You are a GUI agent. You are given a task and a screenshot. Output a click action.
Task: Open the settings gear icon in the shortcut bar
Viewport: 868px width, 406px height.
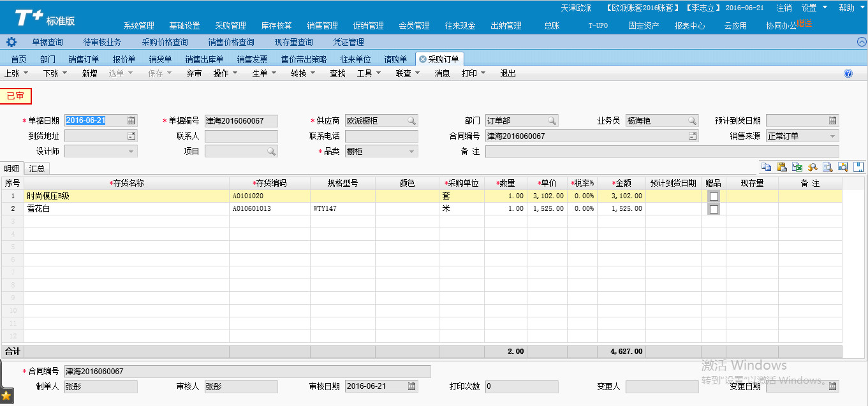[11, 42]
